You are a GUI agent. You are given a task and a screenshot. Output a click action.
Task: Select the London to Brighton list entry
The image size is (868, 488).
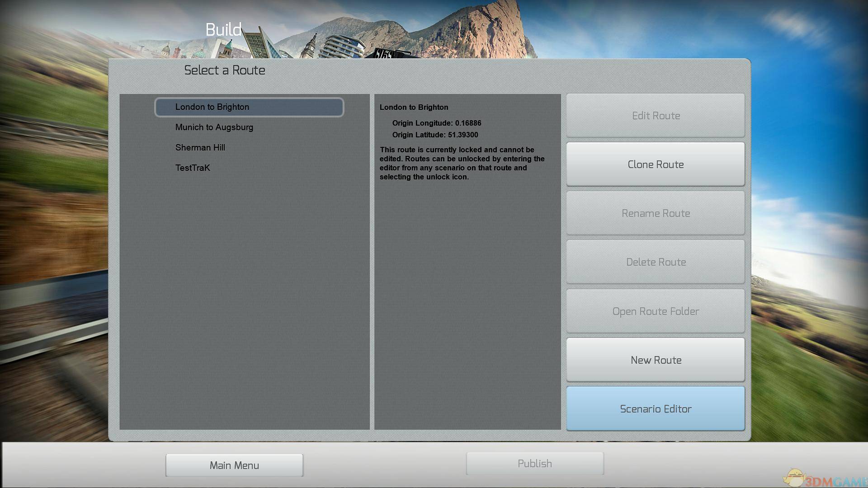click(x=249, y=107)
